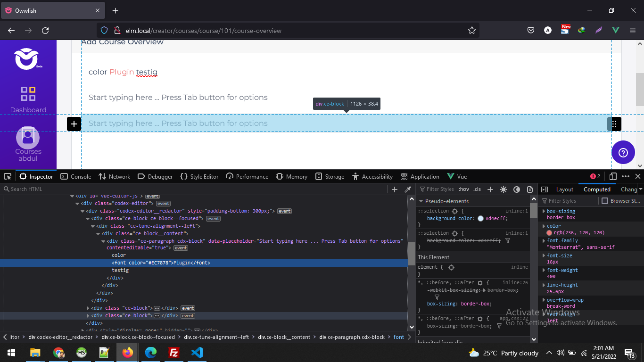Open DevTools three-dots customize menu

(626, 176)
